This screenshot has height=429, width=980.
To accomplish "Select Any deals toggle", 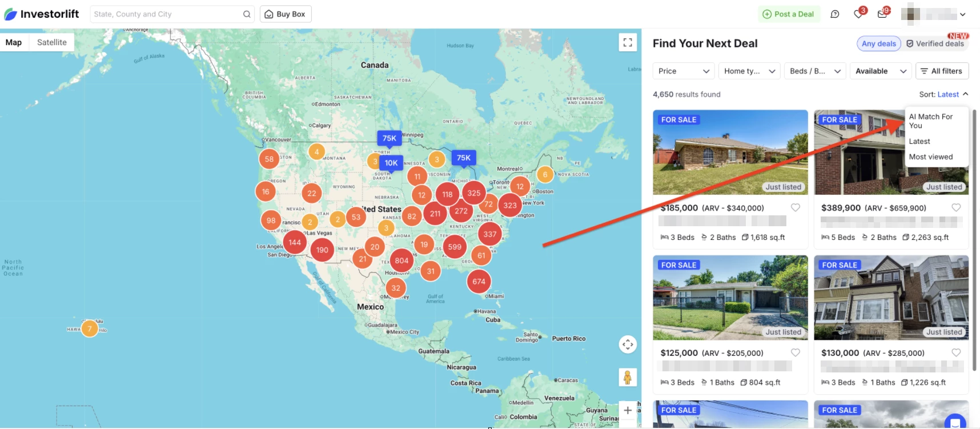I will click(x=879, y=43).
